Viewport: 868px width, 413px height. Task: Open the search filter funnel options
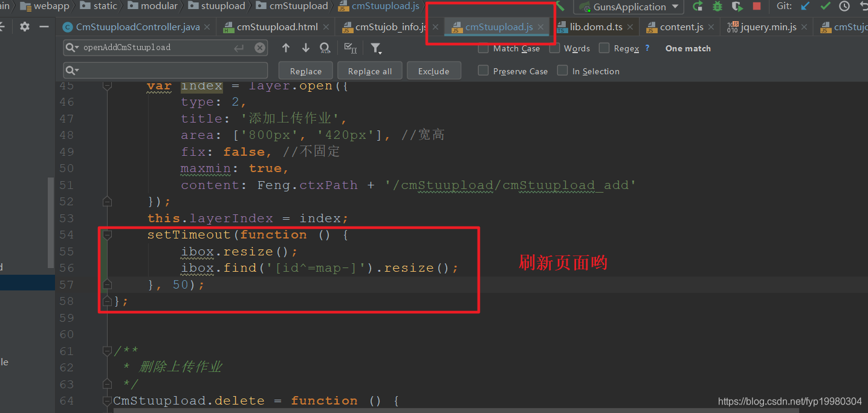(x=375, y=48)
